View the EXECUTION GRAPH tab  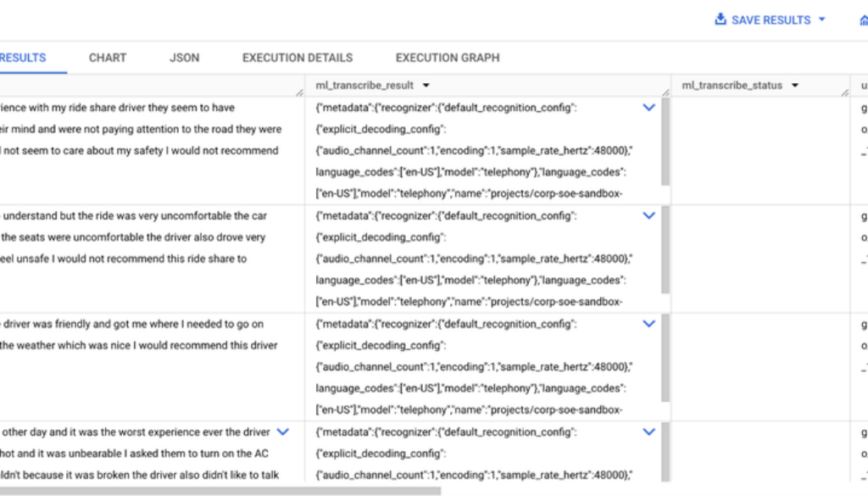click(448, 58)
